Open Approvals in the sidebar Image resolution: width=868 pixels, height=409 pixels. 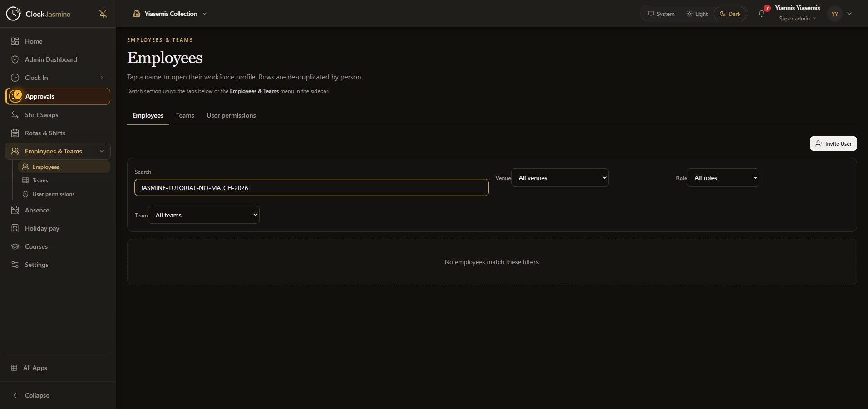pos(58,96)
